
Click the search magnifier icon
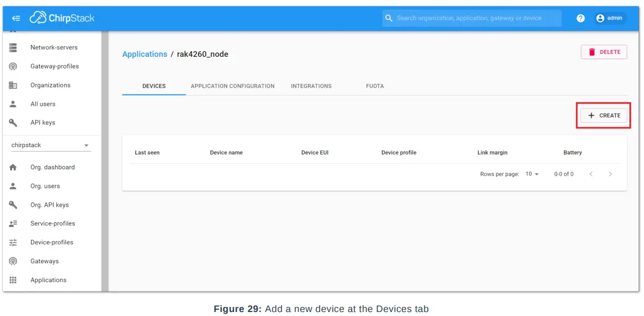(x=389, y=18)
